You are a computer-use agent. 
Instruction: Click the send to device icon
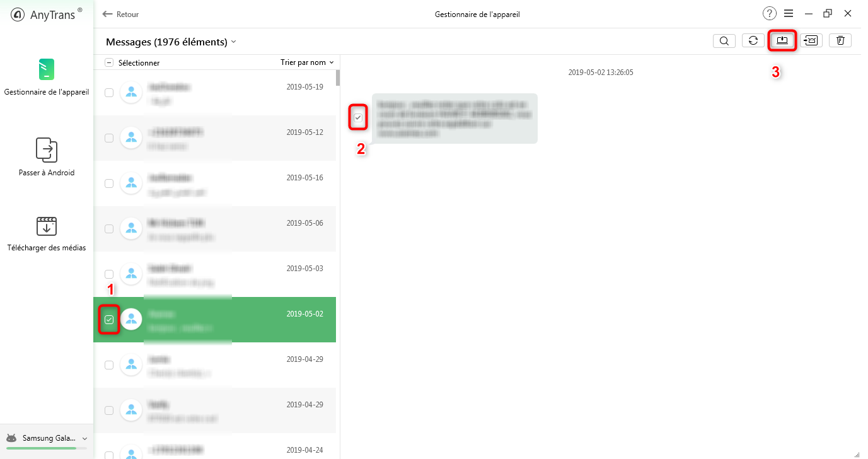click(x=811, y=41)
